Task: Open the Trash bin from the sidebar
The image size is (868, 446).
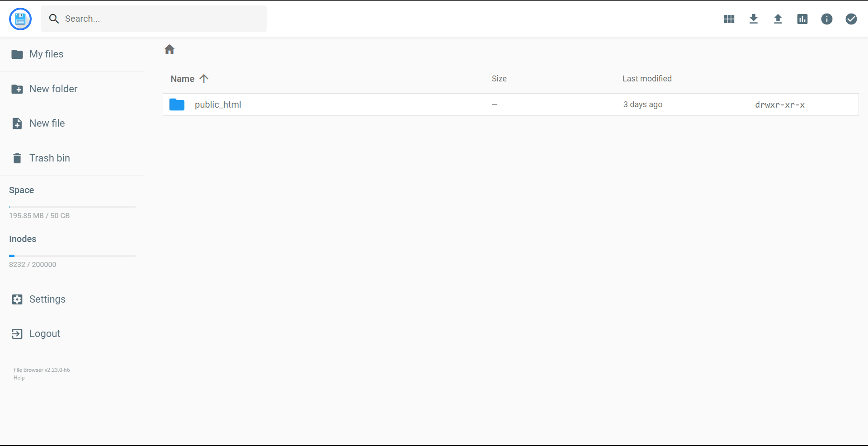Action: point(50,158)
